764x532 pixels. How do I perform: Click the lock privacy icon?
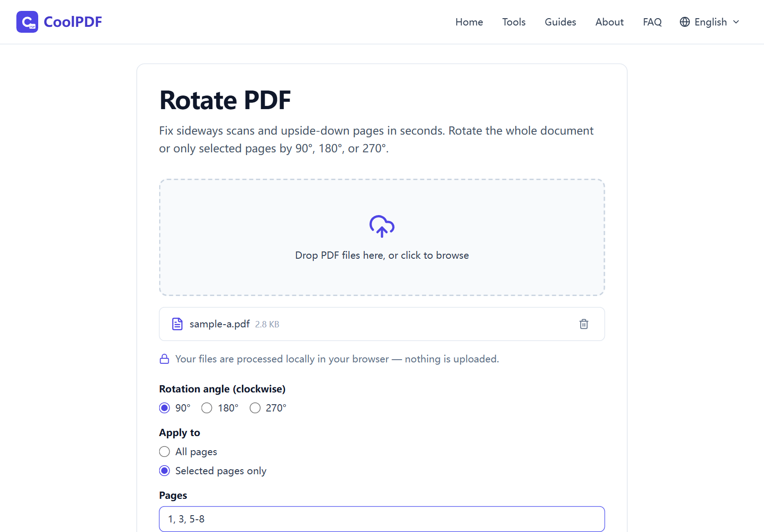tap(165, 359)
